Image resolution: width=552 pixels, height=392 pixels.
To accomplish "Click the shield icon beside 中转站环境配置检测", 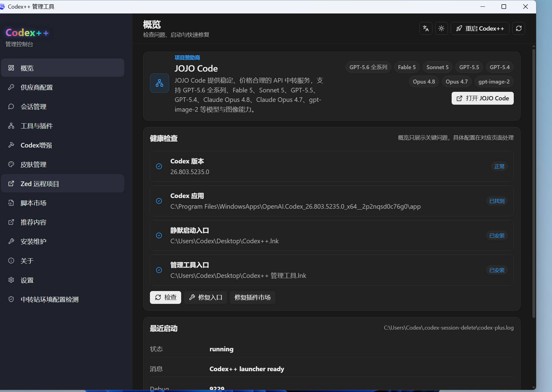I will coord(11,299).
